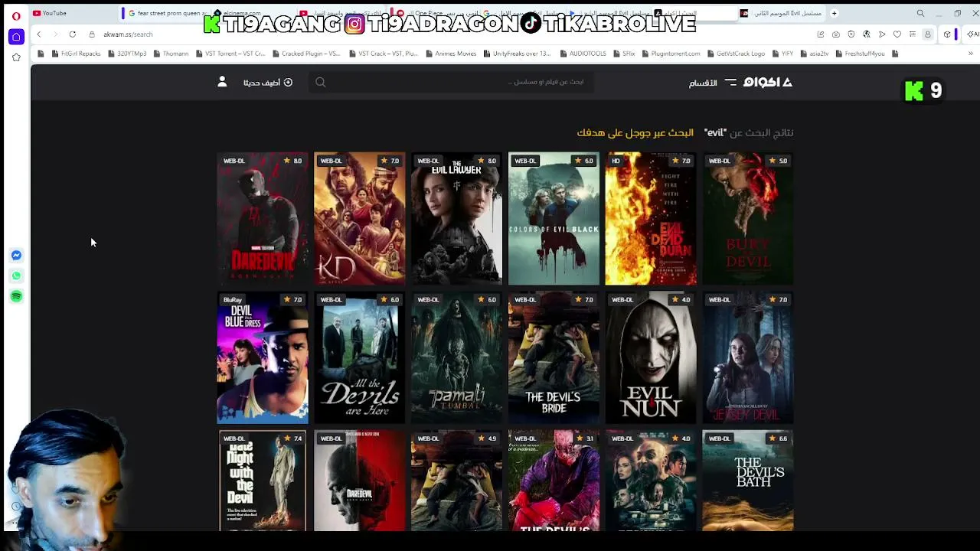Screen dimensions: 980x551
Task: Open the Google search link for your target
Action: pos(635,132)
